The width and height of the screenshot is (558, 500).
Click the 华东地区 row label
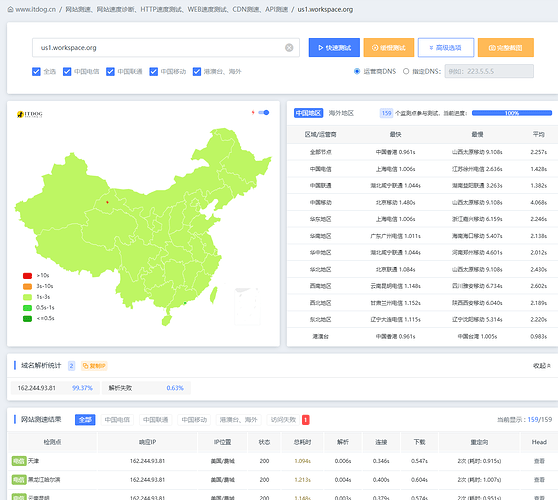coord(320,219)
